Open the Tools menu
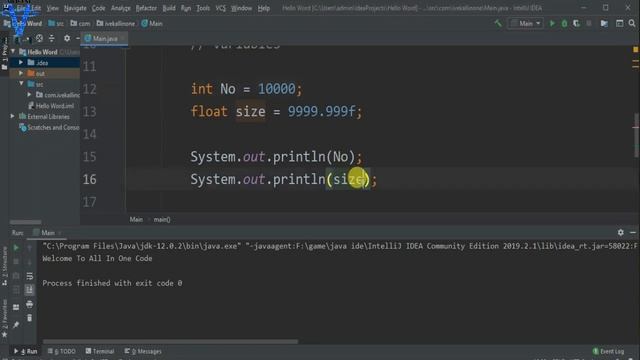 click(x=203, y=8)
